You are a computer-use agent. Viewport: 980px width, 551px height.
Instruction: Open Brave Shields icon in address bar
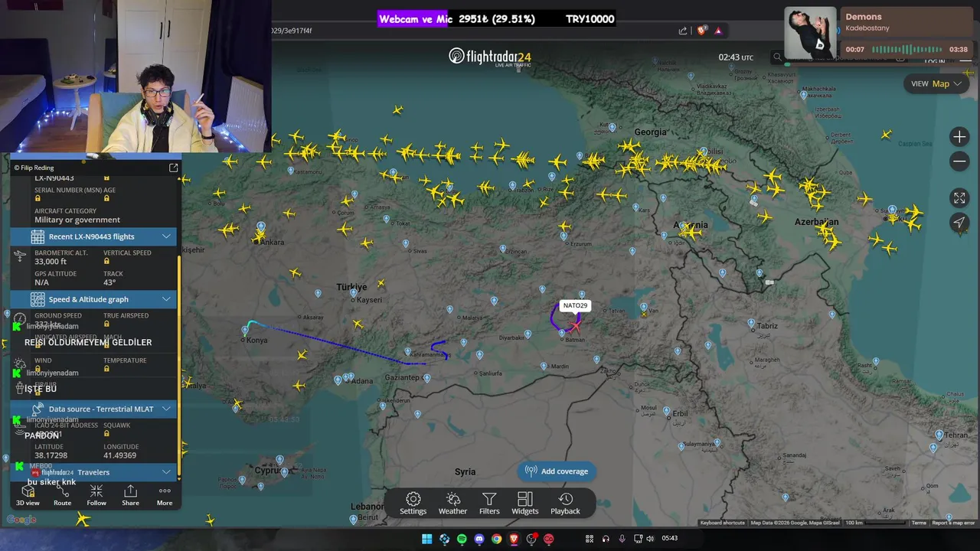click(701, 31)
